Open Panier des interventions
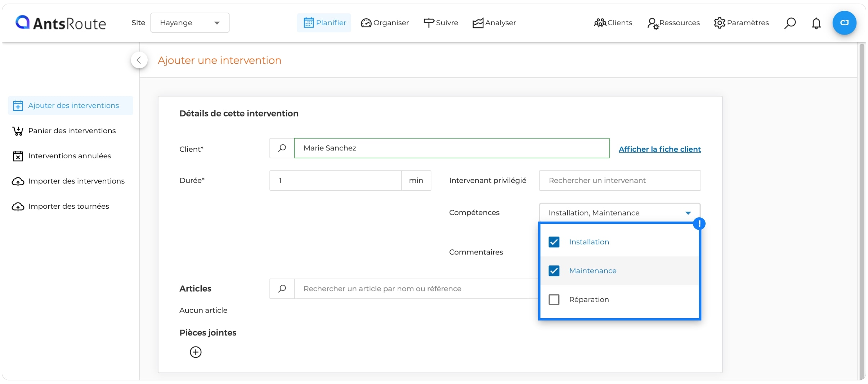Image resolution: width=868 pixels, height=384 pixels. point(64,131)
